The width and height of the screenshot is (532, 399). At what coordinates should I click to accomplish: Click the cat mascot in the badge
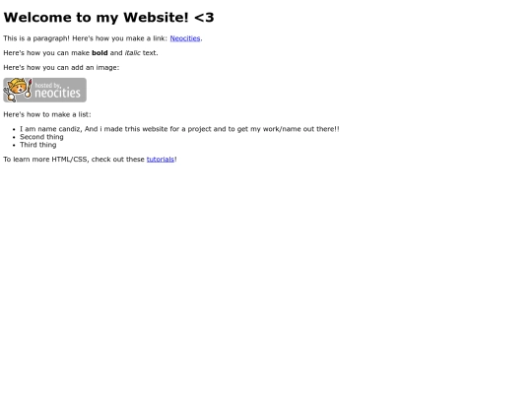[18, 90]
